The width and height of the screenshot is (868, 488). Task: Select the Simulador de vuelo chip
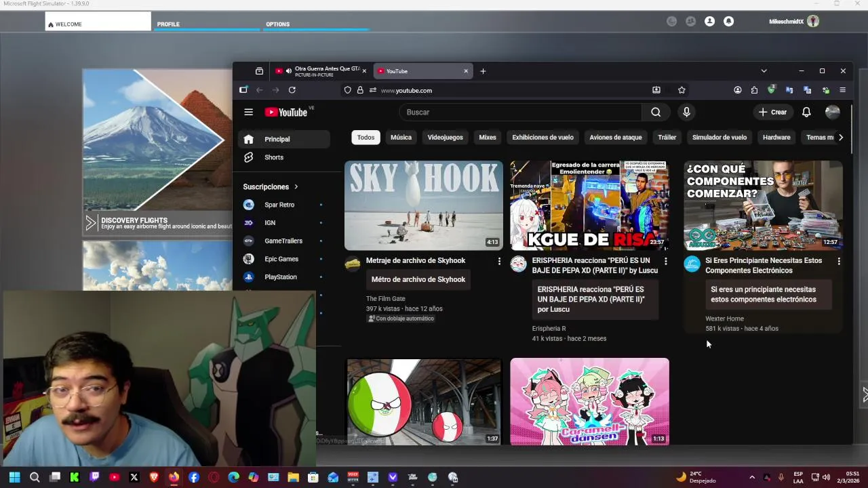719,138
